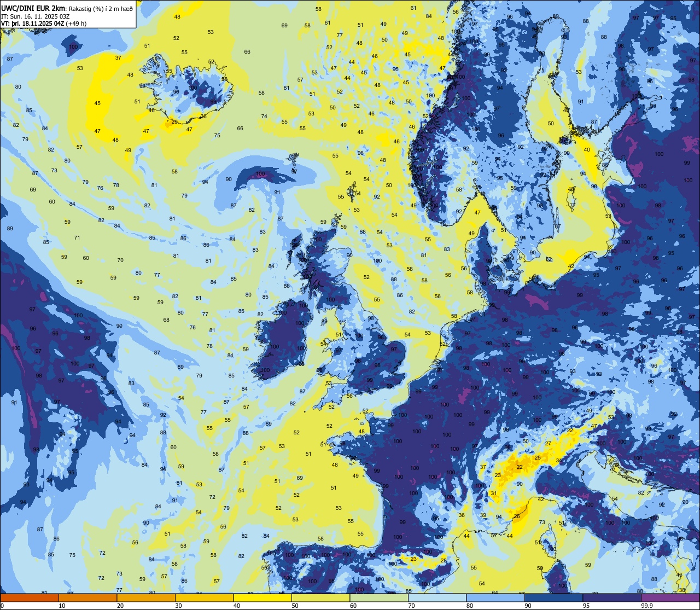This screenshot has height=610, width=700.
Task: Click the '27' humidity value over the Alps
Action: coord(548,443)
